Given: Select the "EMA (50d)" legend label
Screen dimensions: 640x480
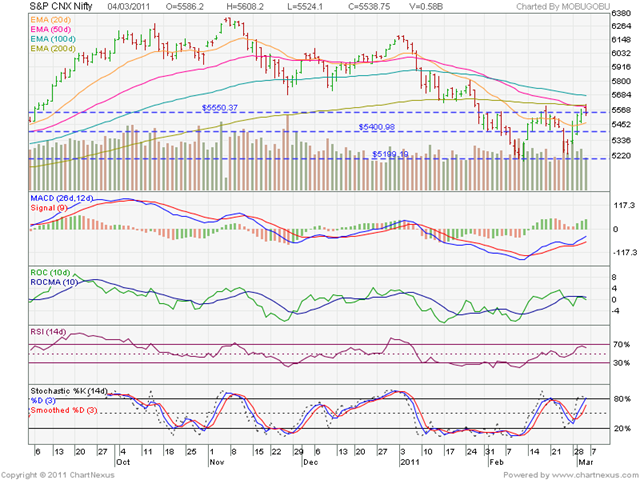Looking at the screenshot, I should pos(50,29).
